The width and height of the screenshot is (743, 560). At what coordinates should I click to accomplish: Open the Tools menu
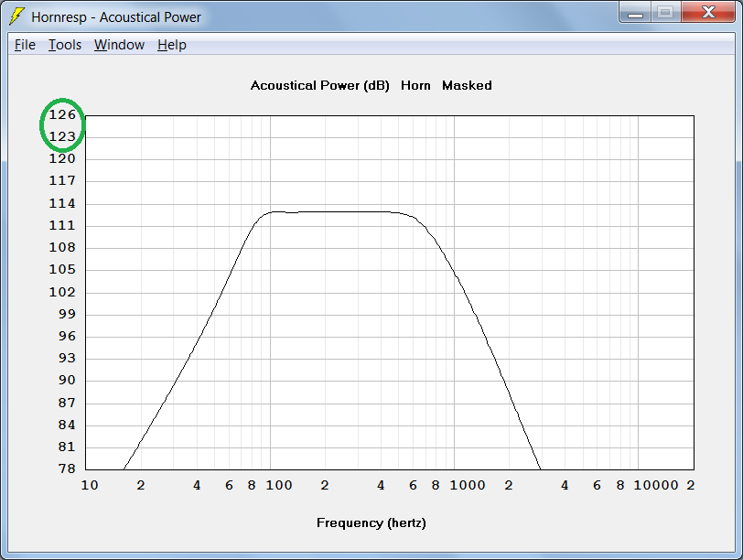click(x=65, y=45)
